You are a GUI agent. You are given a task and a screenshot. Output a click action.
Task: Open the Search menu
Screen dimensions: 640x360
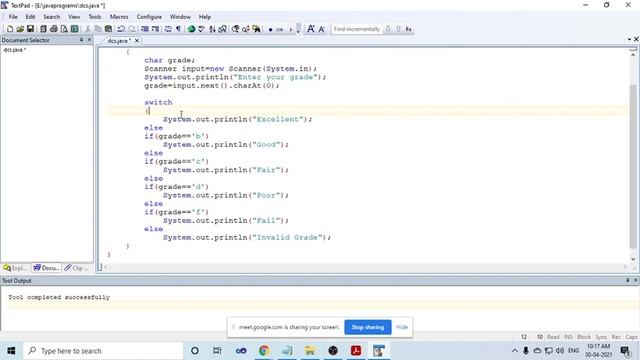[51, 17]
